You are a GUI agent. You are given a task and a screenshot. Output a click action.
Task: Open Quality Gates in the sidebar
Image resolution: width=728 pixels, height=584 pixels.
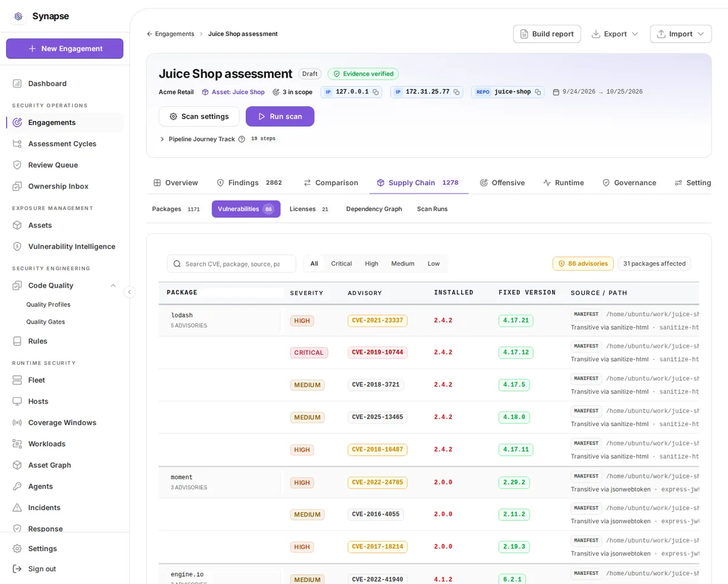tap(45, 322)
